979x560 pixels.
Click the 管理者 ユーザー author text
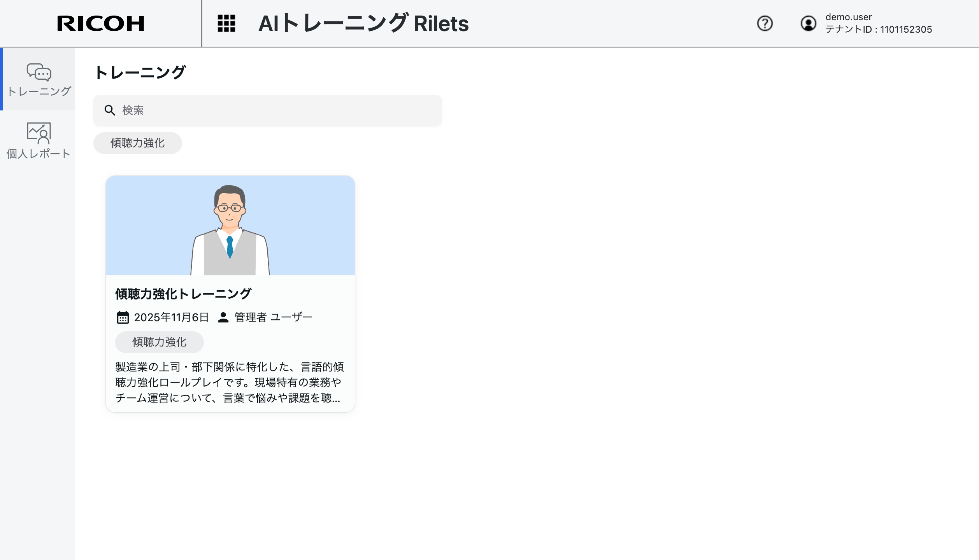click(274, 317)
